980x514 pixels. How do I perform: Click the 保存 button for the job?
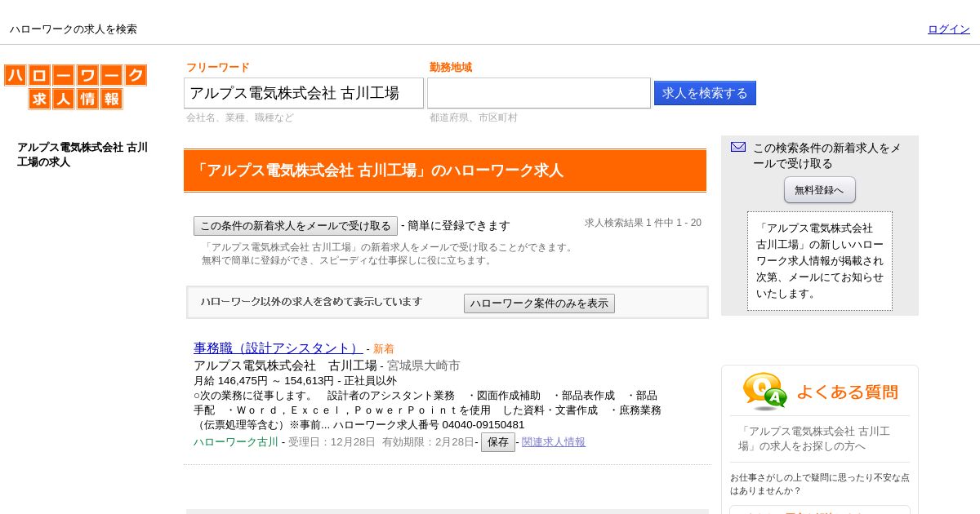tap(498, 442)
